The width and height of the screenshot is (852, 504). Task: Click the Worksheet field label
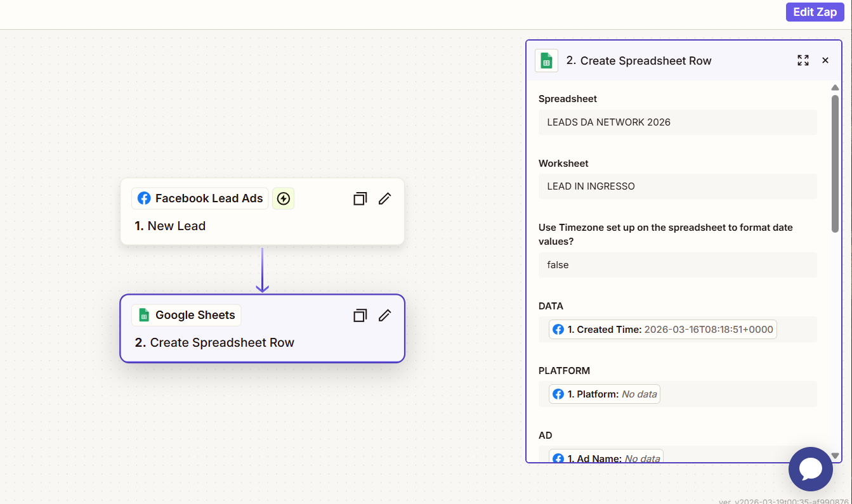tap(563, 164)
